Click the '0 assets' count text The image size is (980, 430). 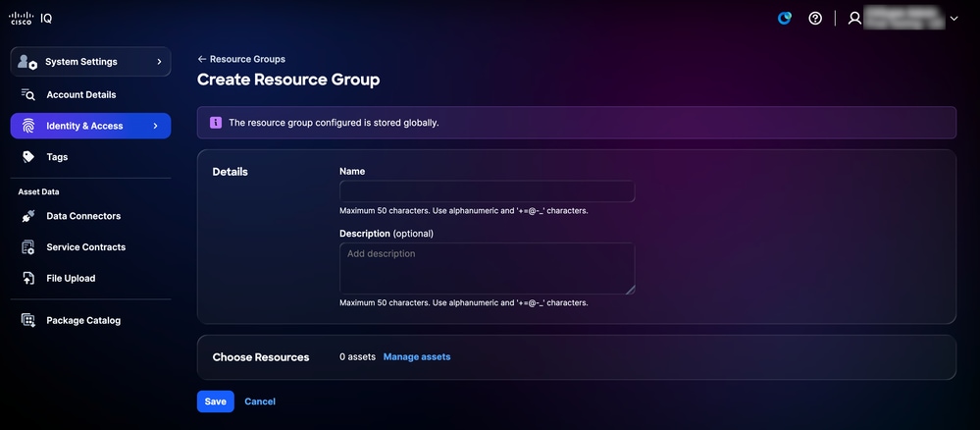(357, 356)
